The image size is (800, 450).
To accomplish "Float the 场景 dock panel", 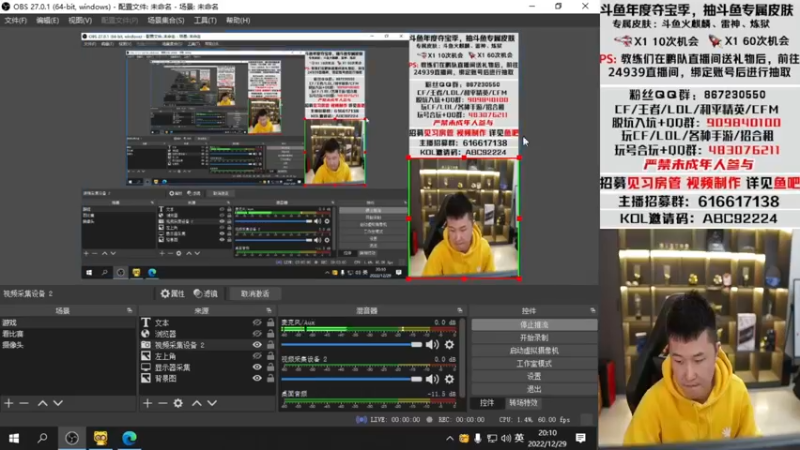I will pyautogui.click(x=129, y=310).
